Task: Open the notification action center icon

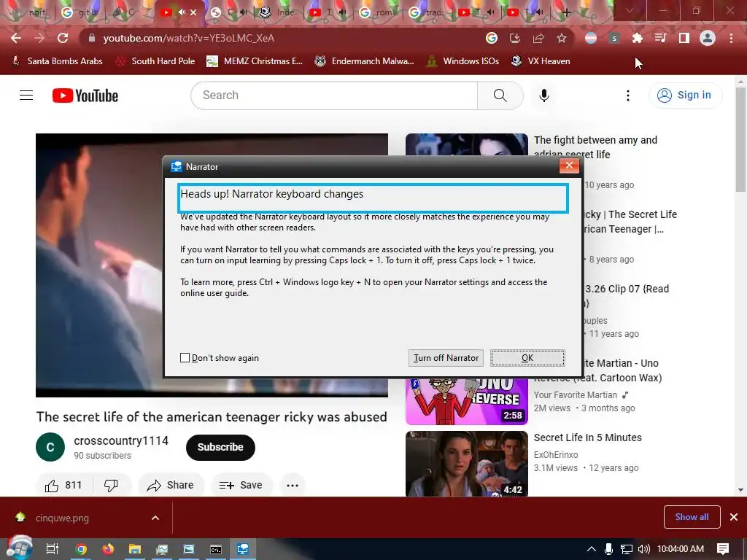Action: pyautogui.click(x=723, y=549)
